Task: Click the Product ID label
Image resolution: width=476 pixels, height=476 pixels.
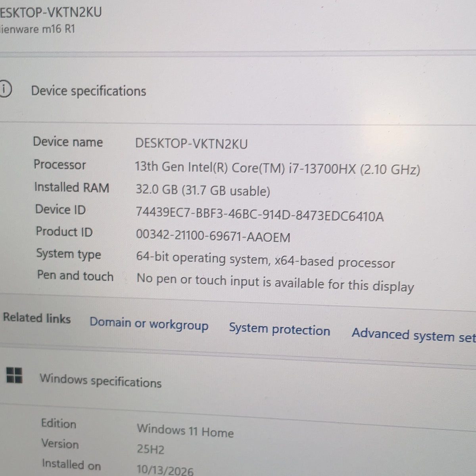Action: click(x=64, y=231)
